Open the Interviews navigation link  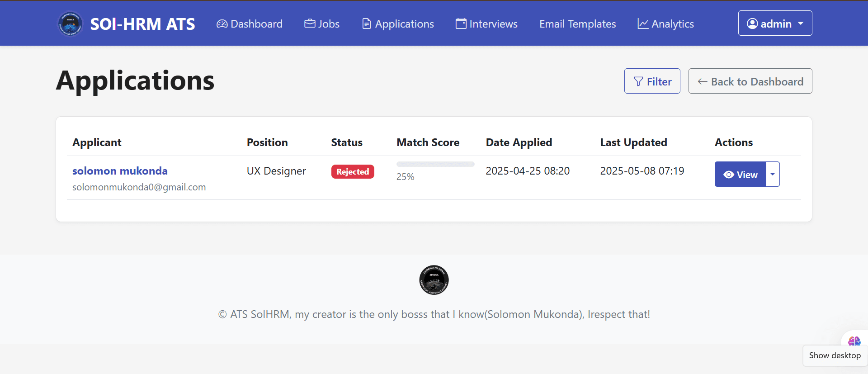tap(486, 24)
